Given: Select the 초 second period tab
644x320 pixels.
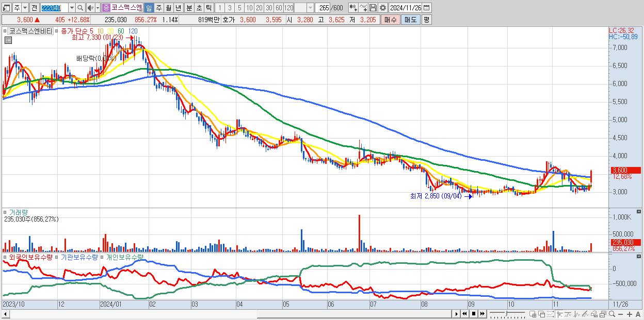Looking at the screenshot, I should tap(199, 8).
